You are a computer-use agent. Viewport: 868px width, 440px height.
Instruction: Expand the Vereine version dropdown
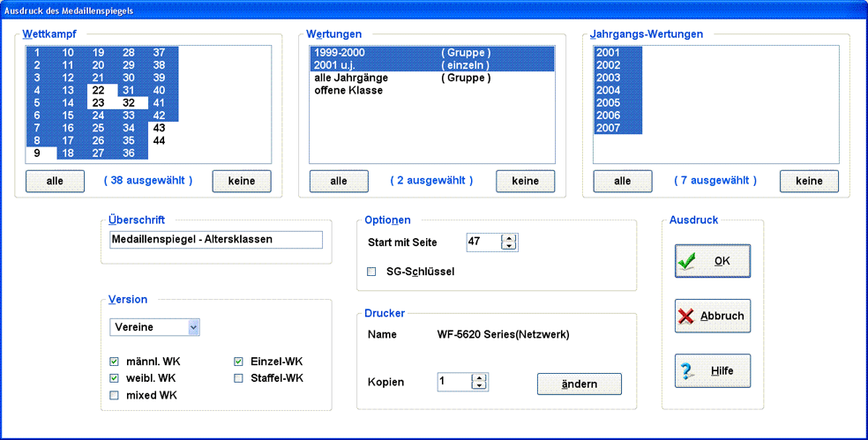coord(194,327)
